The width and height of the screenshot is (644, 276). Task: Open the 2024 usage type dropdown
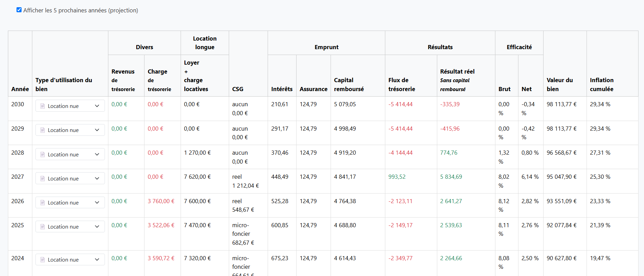pyautogui.click(x=70, y=260)
